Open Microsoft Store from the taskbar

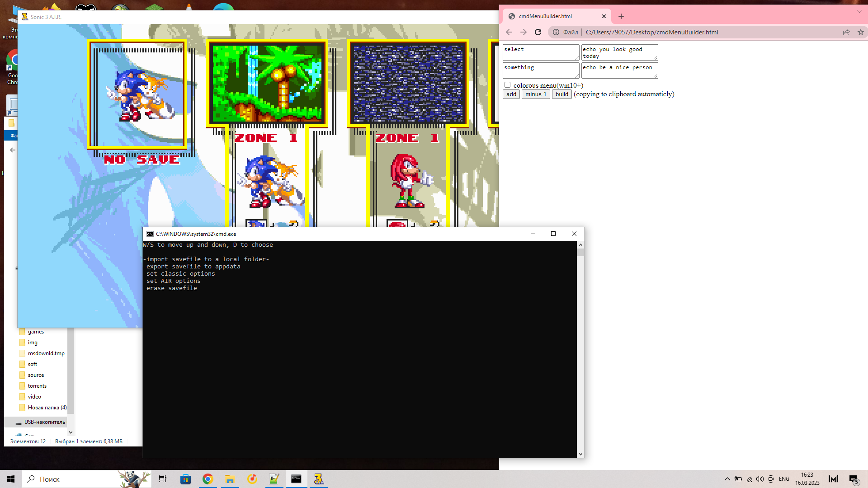coord(185,479)
